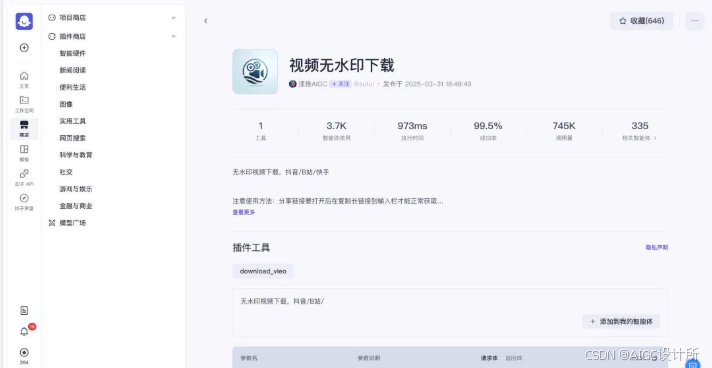This screenshot has height=368, width=712.
Task: Open the notifications bell icon
Action: point(24,332)
